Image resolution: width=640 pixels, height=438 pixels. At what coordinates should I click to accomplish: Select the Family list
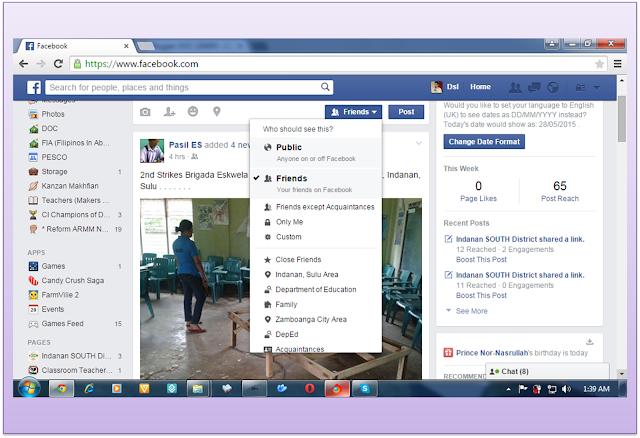(x=316, y=305)
